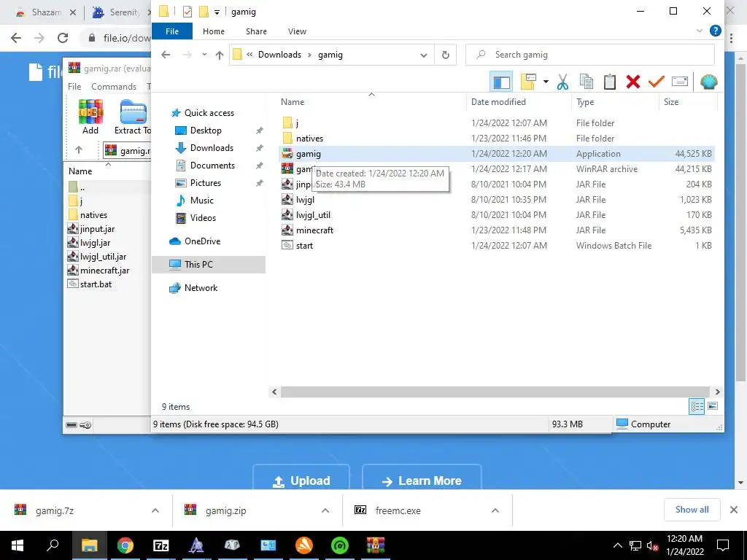This screenshot has height=560, width=747.
Task: Click Learn More button on file.io page
Action: pos(422,478)
